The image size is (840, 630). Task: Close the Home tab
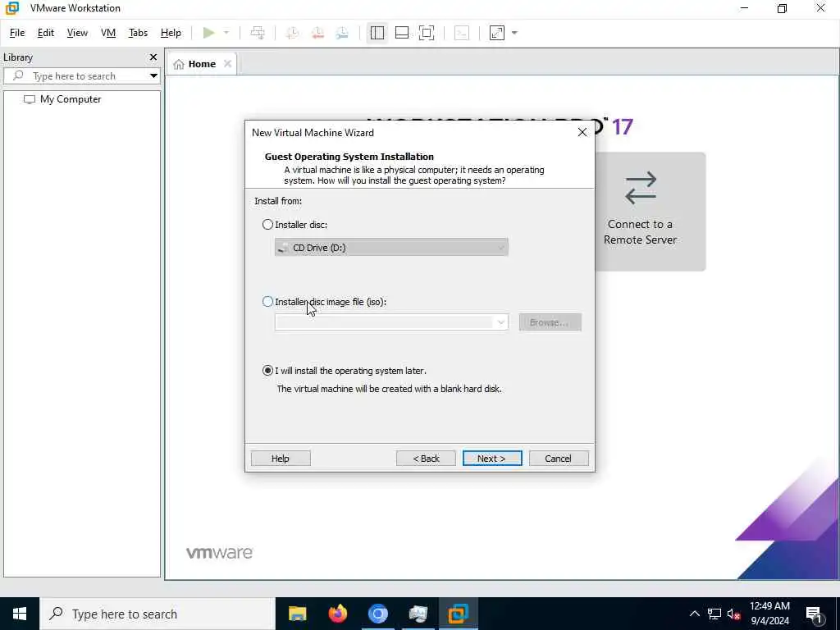pos(228,64)
